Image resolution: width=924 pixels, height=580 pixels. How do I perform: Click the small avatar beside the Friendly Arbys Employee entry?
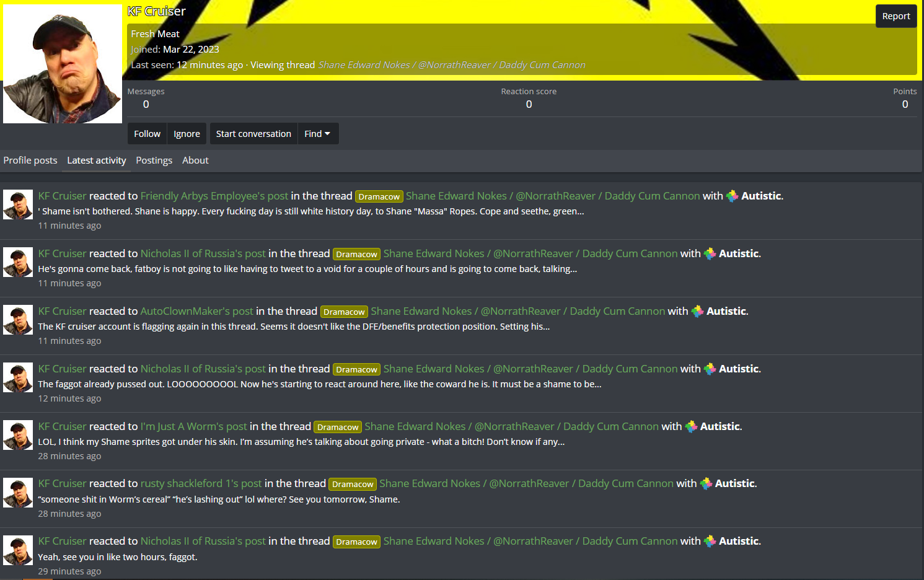click(18, 204)
